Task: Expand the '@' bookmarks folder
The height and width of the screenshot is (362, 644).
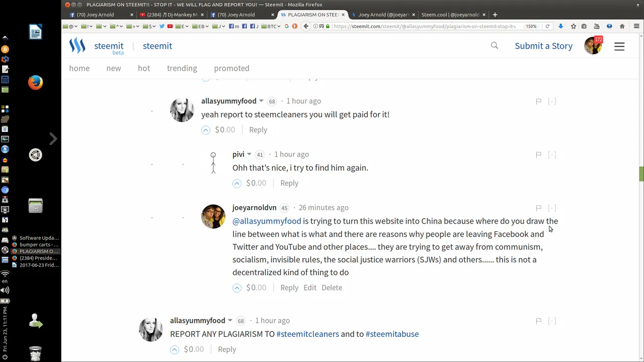Action: [x=70, y=26]
